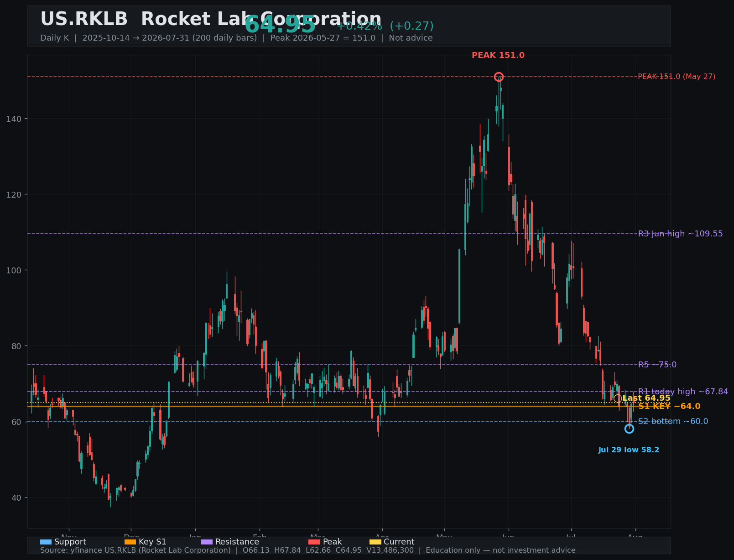Screen dimensions: 734x560
Task: Click the red Peak legend swatch
Action: [x=314, y=542]
